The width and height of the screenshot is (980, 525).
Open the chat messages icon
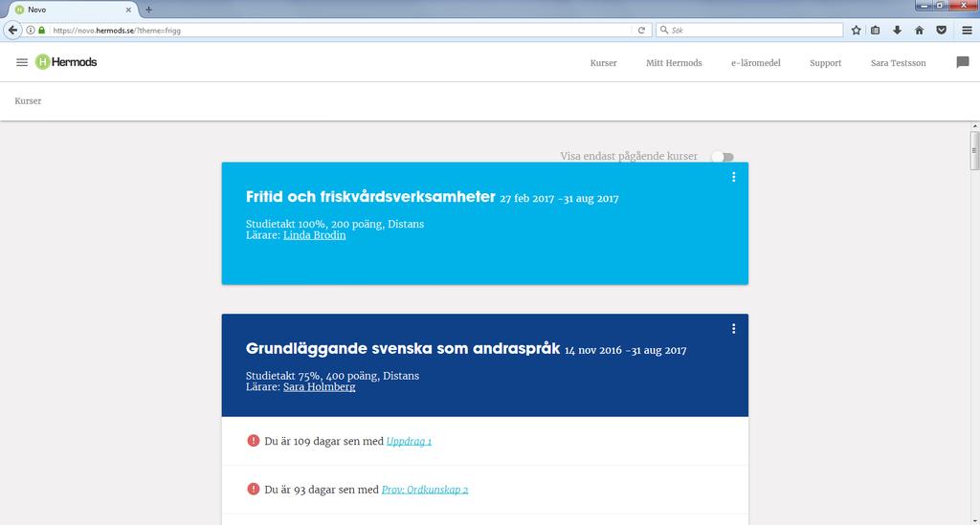pos(963,62)
